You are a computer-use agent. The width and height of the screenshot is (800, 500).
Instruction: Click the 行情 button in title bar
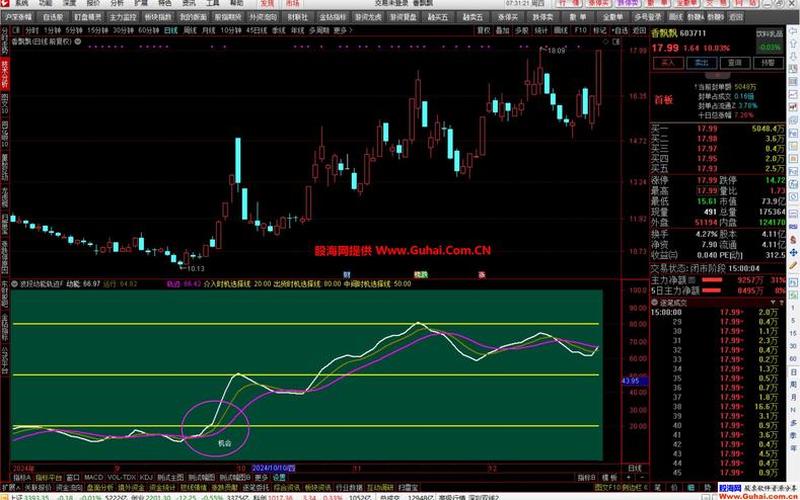(x=567, y=3)
